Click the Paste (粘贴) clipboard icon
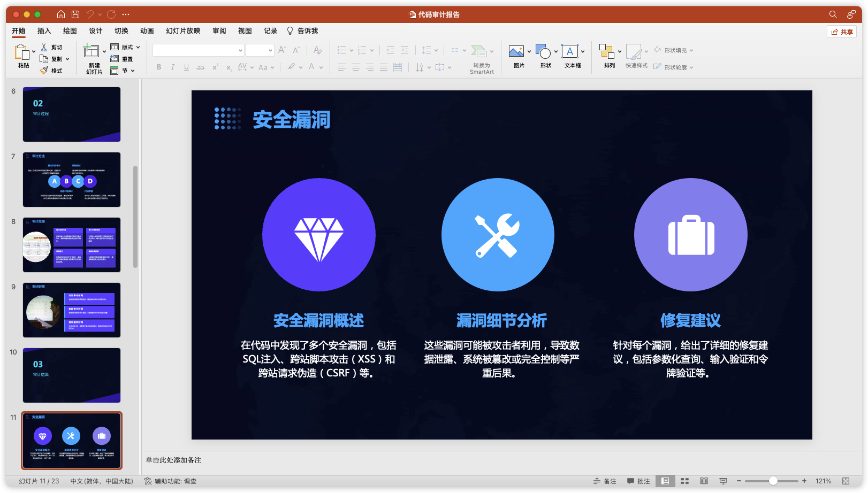Image resolution: width=868 pixels, height=493 pixels. (22, 52)
